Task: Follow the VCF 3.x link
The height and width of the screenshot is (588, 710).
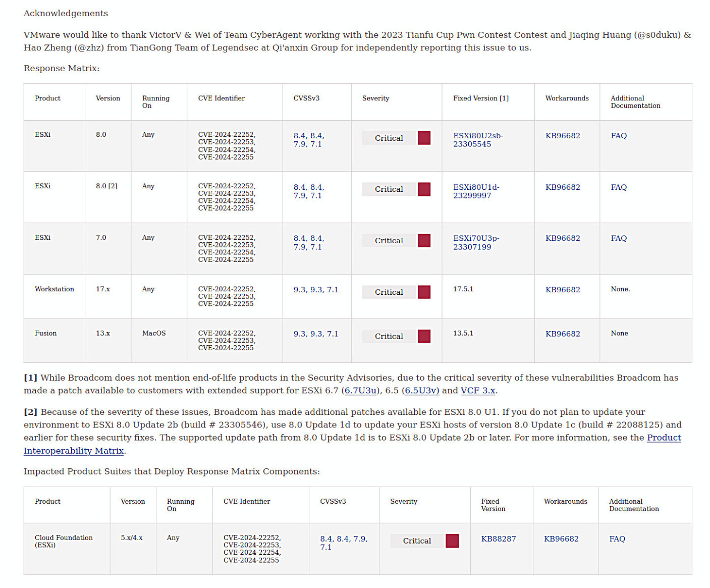Action: pos(478,391)
